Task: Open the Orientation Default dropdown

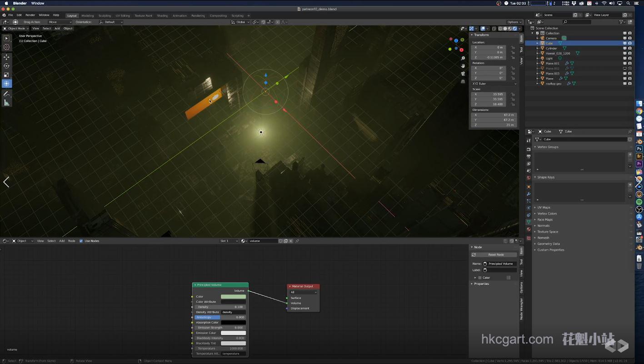Action: click(111, 22)
